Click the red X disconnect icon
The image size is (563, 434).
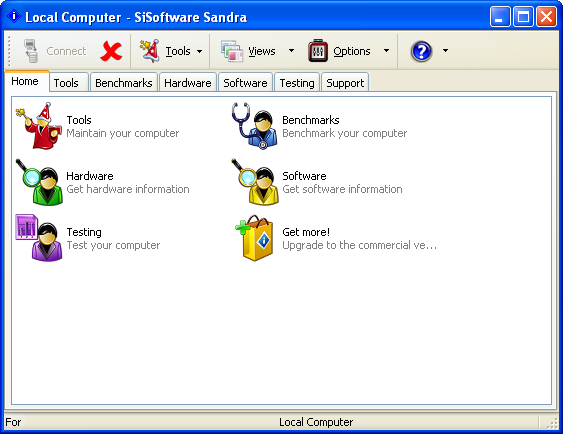pos(111,51)
